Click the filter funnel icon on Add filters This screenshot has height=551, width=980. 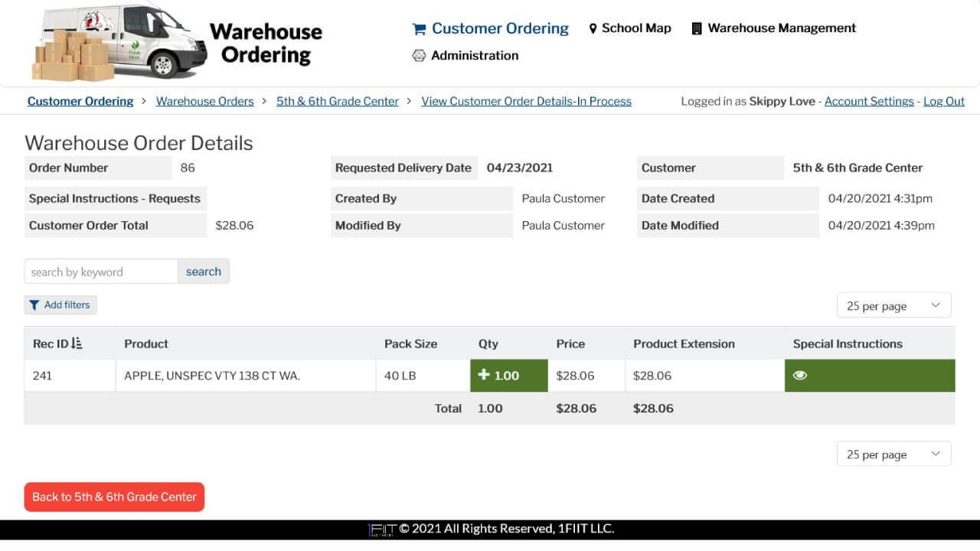tap(34, 305)
